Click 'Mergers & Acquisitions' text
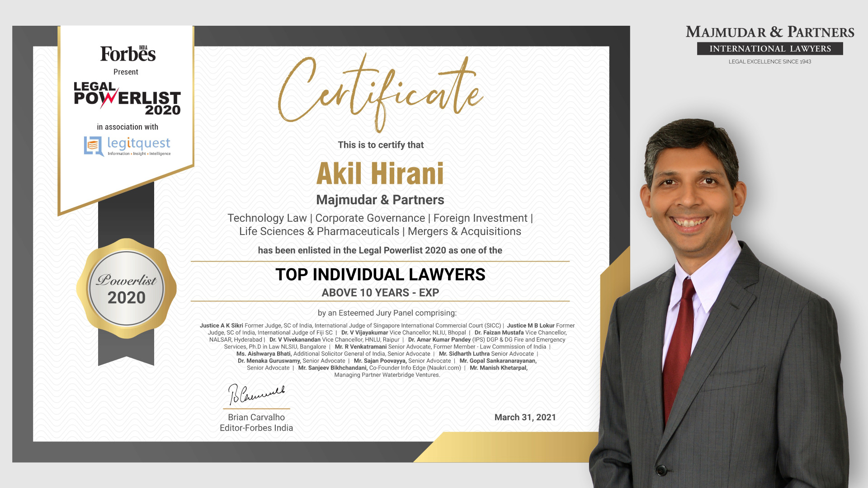The image size is (868, 488). pyautogui.click(x=464, y=231)
